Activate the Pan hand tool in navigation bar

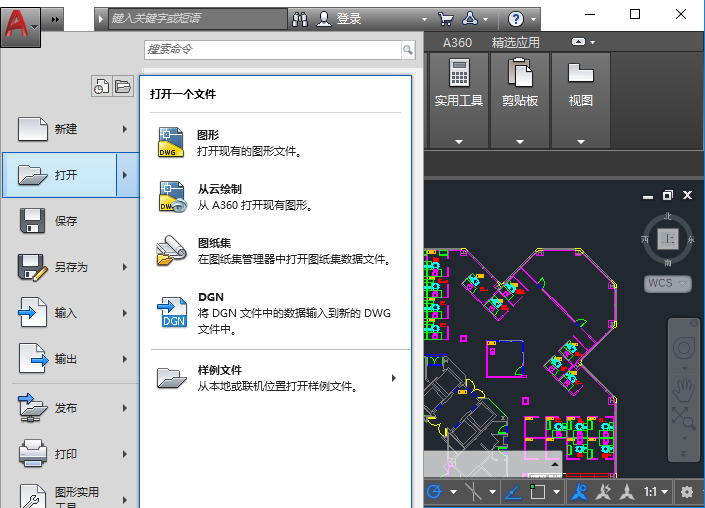point(683,390)
